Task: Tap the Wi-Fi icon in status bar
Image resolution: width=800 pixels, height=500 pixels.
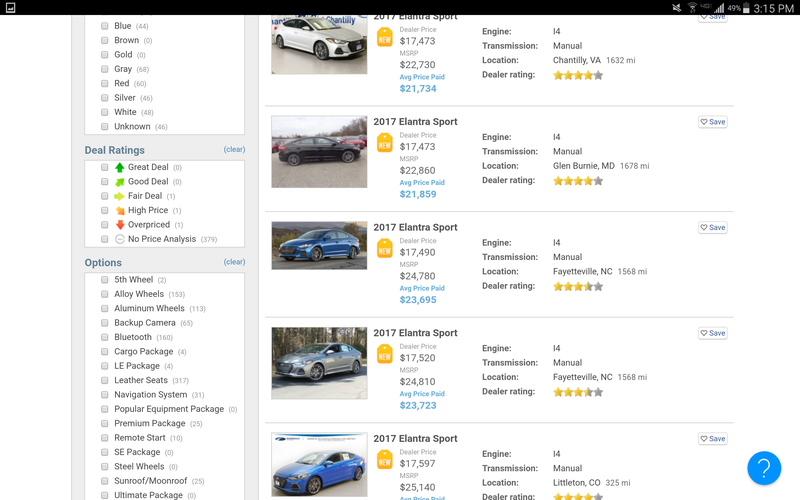Action: 692,8
